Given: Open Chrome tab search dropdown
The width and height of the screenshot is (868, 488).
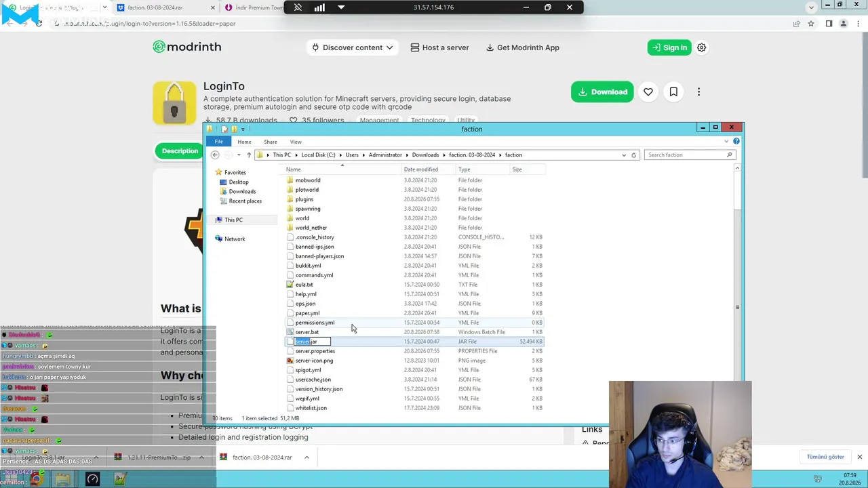Looking at the screenshot, I should [811, 7].
